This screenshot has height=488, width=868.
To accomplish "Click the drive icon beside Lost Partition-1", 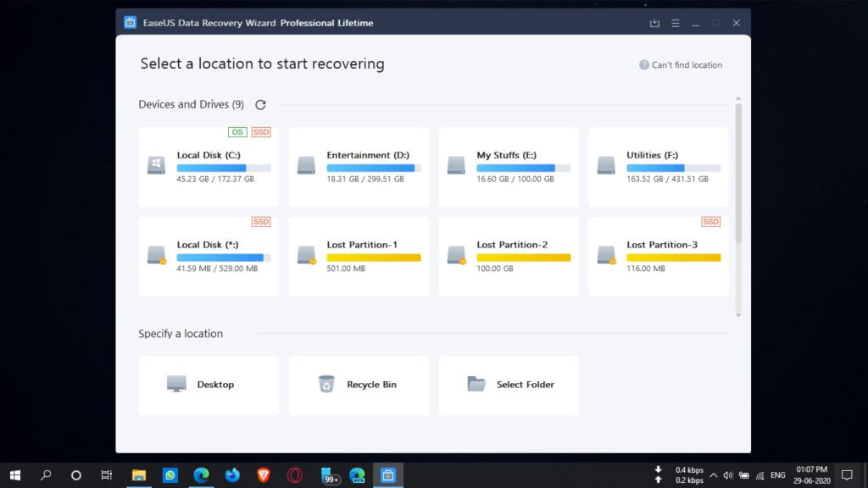I will pyautogui.click(x=306, y=254).
